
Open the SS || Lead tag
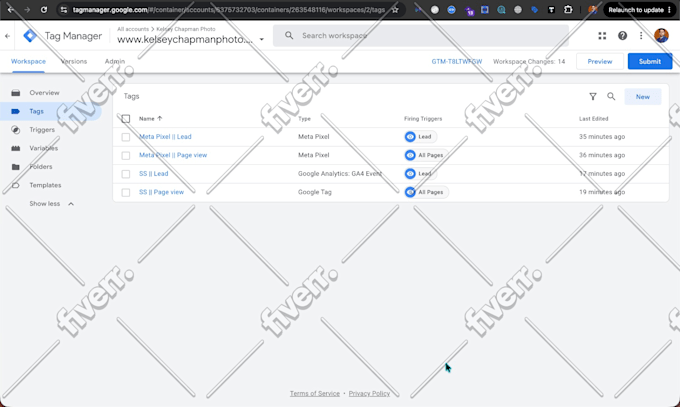click(x=154, y=174)
